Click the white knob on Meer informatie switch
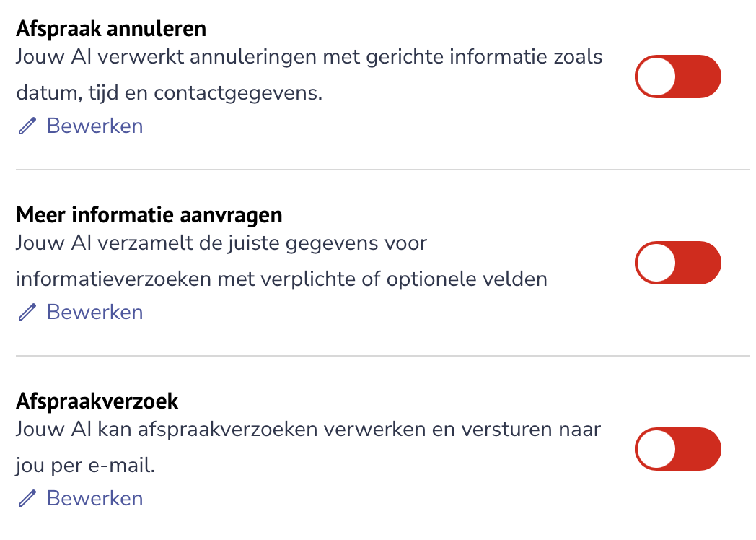 [656, 263]
